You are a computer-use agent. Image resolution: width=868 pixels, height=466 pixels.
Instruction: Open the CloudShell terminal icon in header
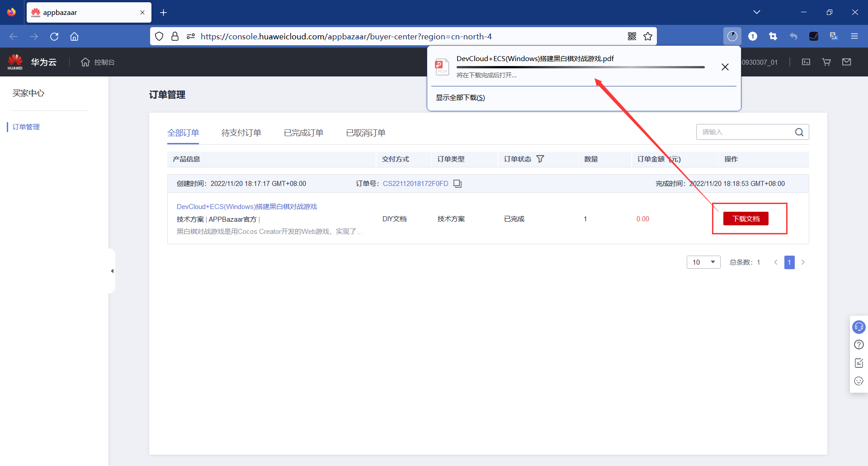(x=806, y=62)
